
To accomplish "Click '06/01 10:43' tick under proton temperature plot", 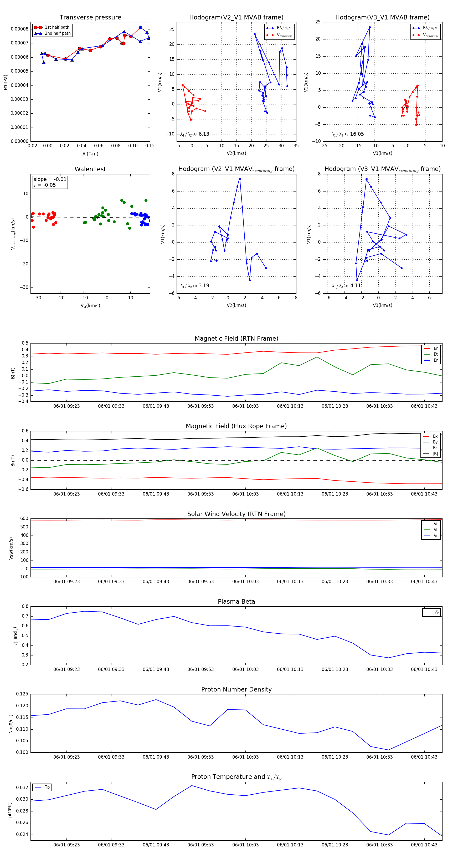I will click(x=424, y=845).
